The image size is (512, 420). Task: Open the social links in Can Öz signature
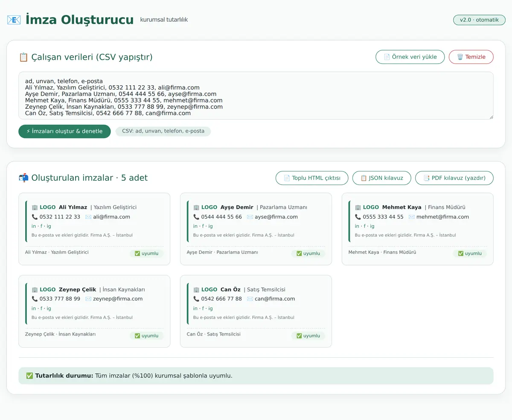click(203, 308)
